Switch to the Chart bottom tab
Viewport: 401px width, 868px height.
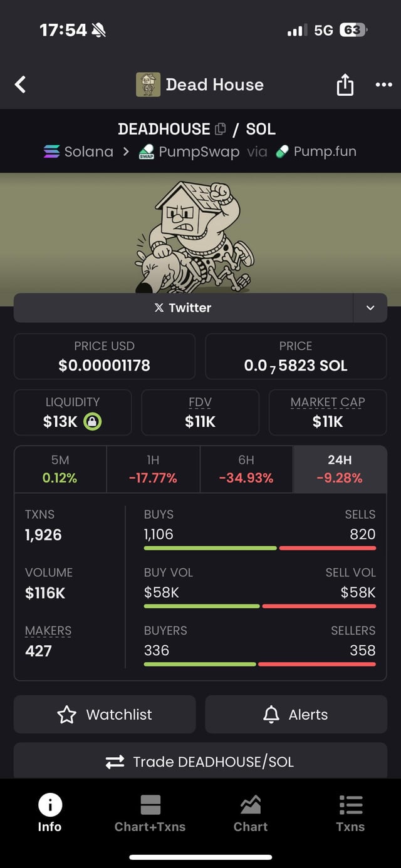point(251,813)
